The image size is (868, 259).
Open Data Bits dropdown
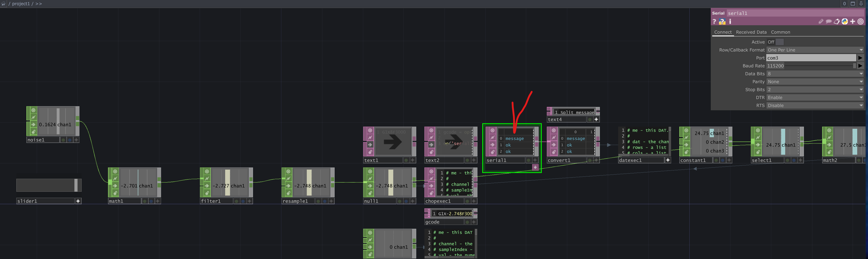tap(815, 74)
